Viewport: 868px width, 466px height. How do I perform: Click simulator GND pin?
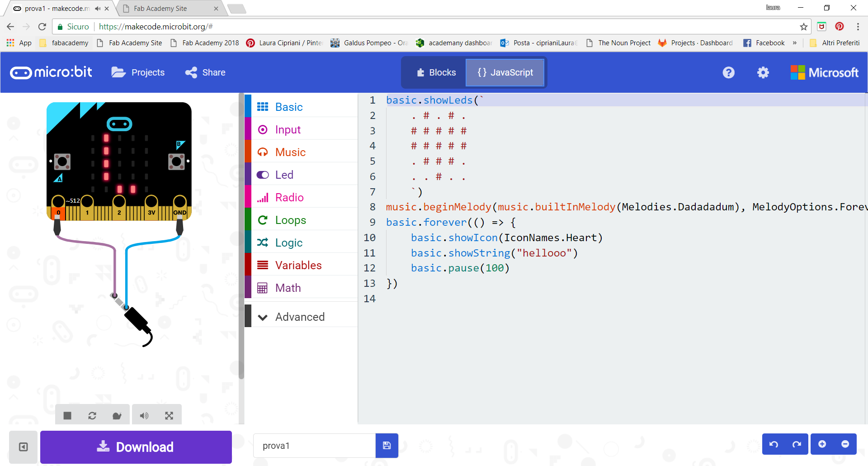pyautogui.click(x=180, y=207)
